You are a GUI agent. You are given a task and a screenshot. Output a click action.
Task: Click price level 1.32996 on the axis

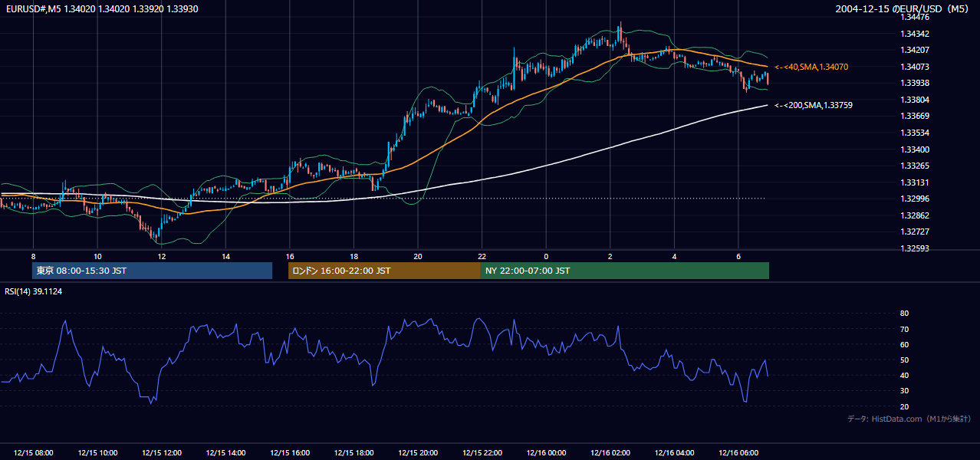(x=915, y=199)
